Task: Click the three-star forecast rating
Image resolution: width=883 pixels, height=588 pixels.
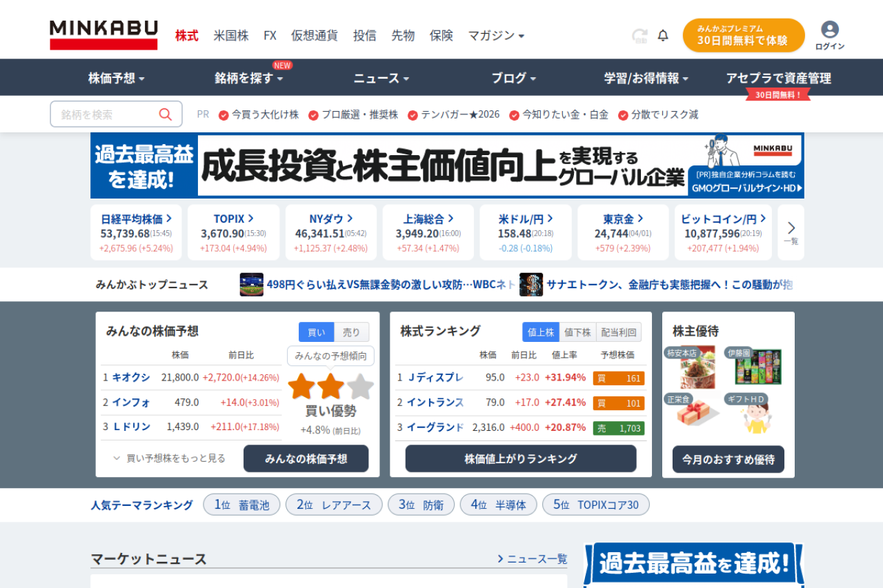Action: coord(330,387)
